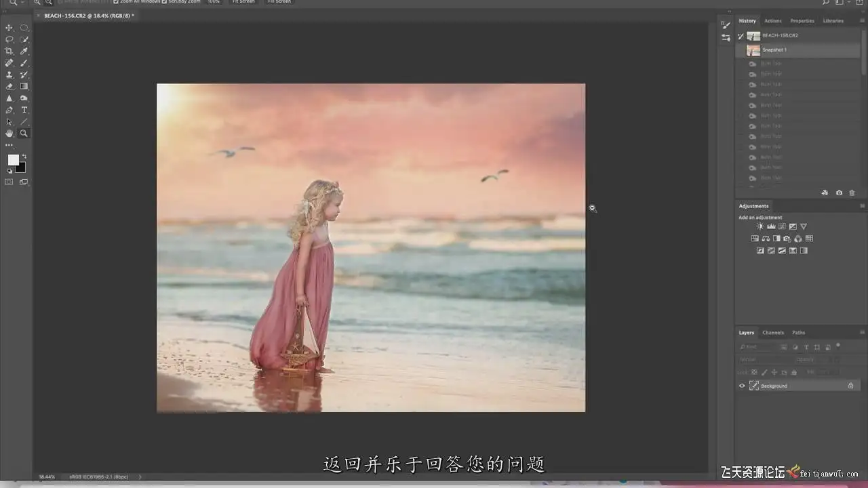The image size is (868, 488).
Task: Toggle Scrubby Zoom checkbox
Action: [x=165, y=2]
